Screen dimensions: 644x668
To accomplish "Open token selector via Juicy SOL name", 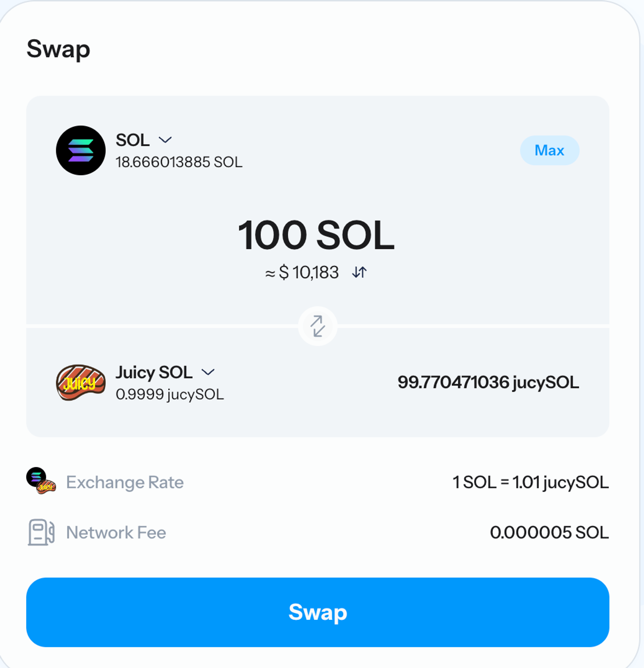I will pos(154,372).
